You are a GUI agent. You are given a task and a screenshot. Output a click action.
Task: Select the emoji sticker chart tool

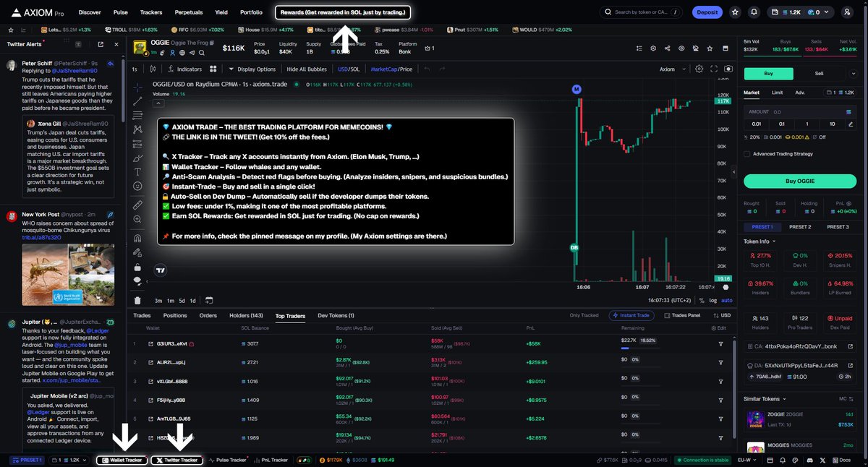[137, 187]
